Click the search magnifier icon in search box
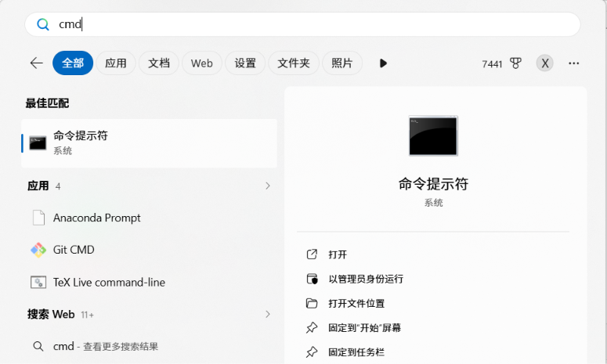Image resolution: width=607 pixels, height=364 pixels. [43, 24]
